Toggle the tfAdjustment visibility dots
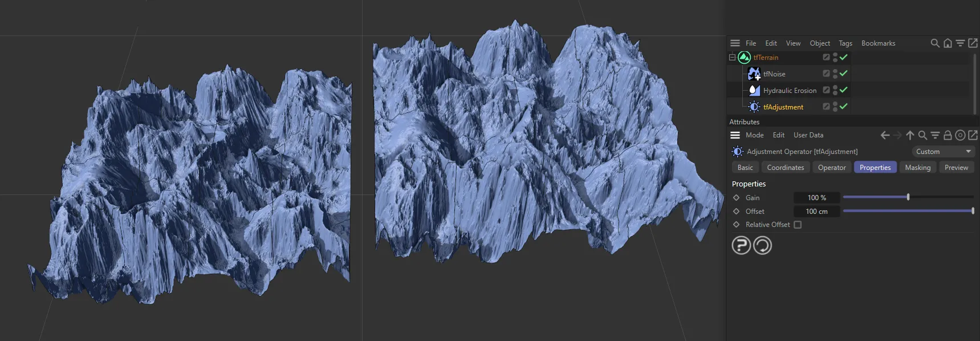 pos(835,107)
